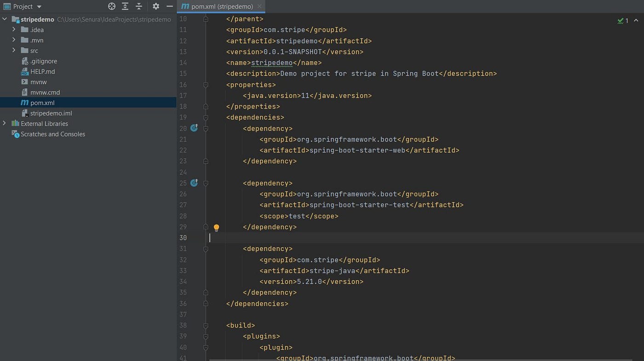Fold the dependencies block at line 19
The width and height of the screenshot is (644, 361).
coord(206,117)
